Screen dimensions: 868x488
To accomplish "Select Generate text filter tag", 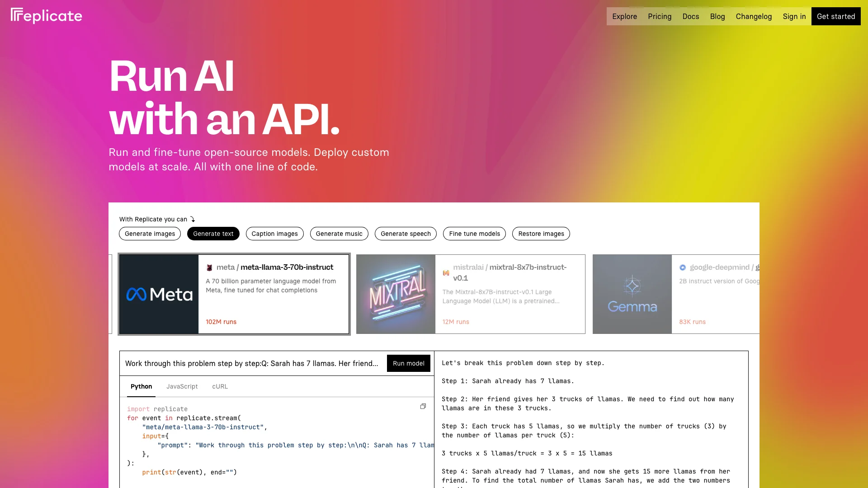I will coord(213,234).
